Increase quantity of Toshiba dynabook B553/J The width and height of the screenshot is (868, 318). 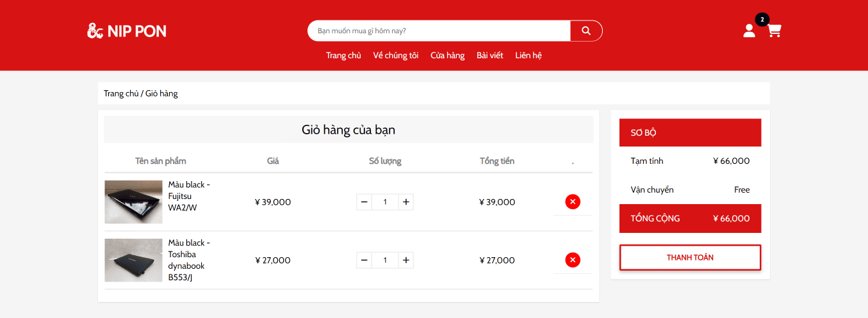click(x=405, y=260)
